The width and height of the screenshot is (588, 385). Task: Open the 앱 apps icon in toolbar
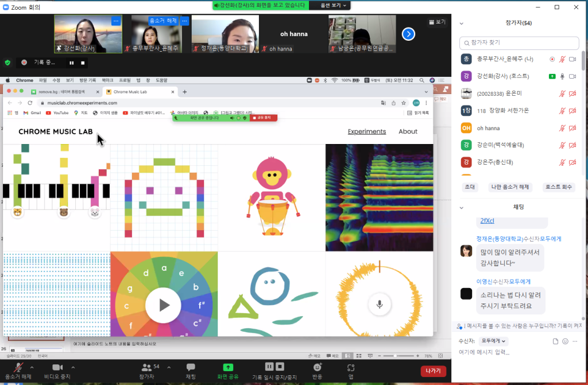coord(350,367)
